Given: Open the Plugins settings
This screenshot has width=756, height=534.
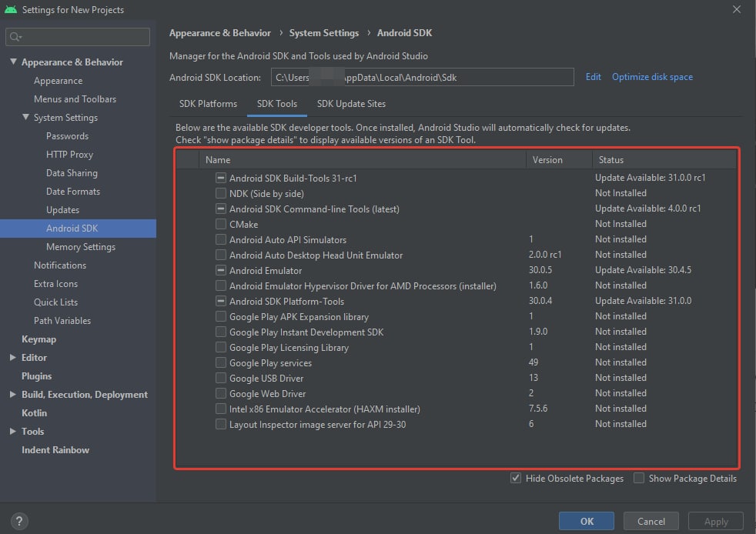Looking at the screenshot, I should [37, 376].
